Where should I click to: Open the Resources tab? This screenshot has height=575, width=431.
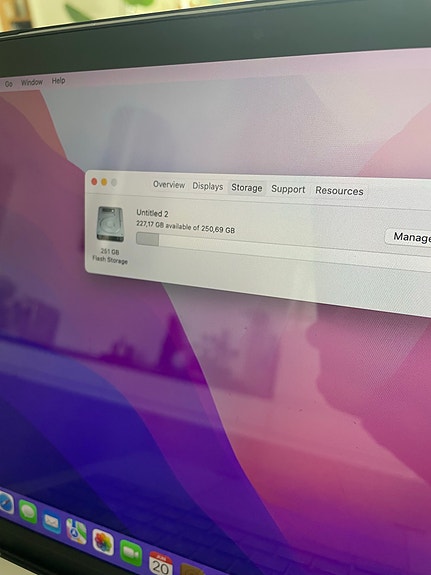[x=339, y=191]
